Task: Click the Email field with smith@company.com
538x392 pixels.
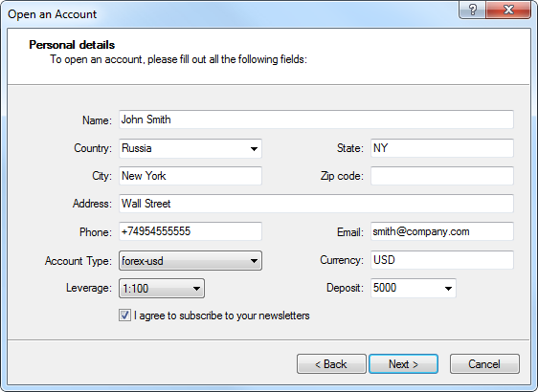Action: [x=442, y=231]
